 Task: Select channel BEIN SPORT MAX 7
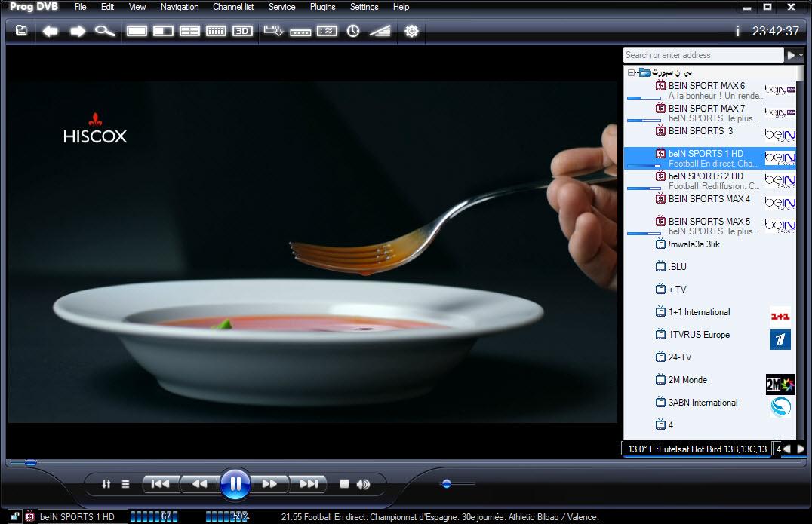click(x=709, y=113)
